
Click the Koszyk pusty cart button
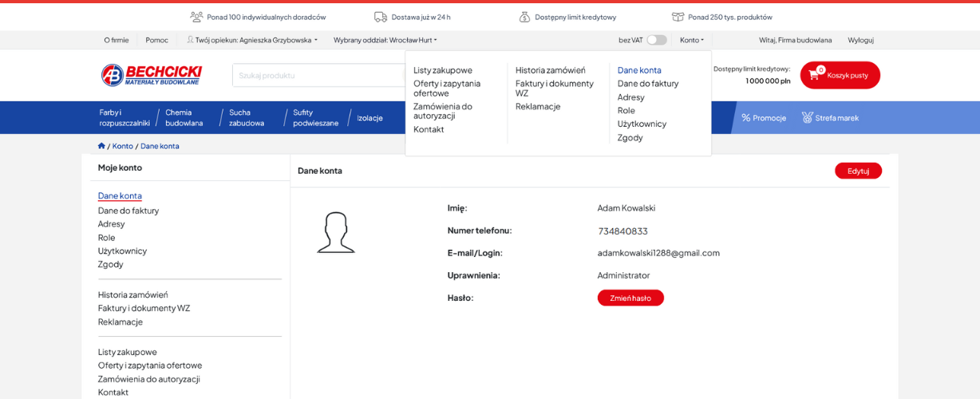[x=840, y=75]
